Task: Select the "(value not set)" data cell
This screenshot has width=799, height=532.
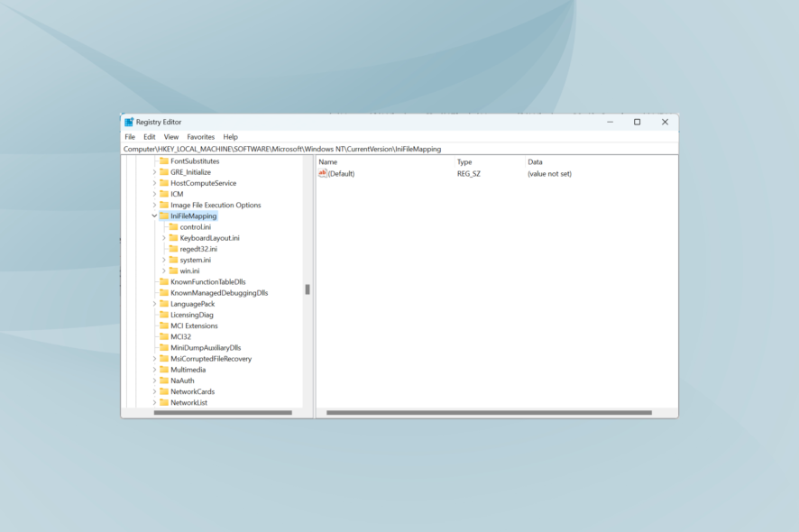Action: tap(549, 174)
